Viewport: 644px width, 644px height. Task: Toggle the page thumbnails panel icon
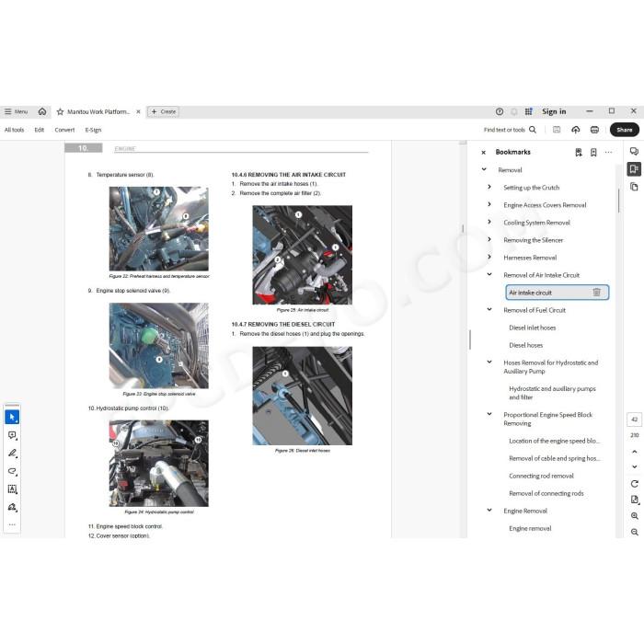tap(634, 187)
